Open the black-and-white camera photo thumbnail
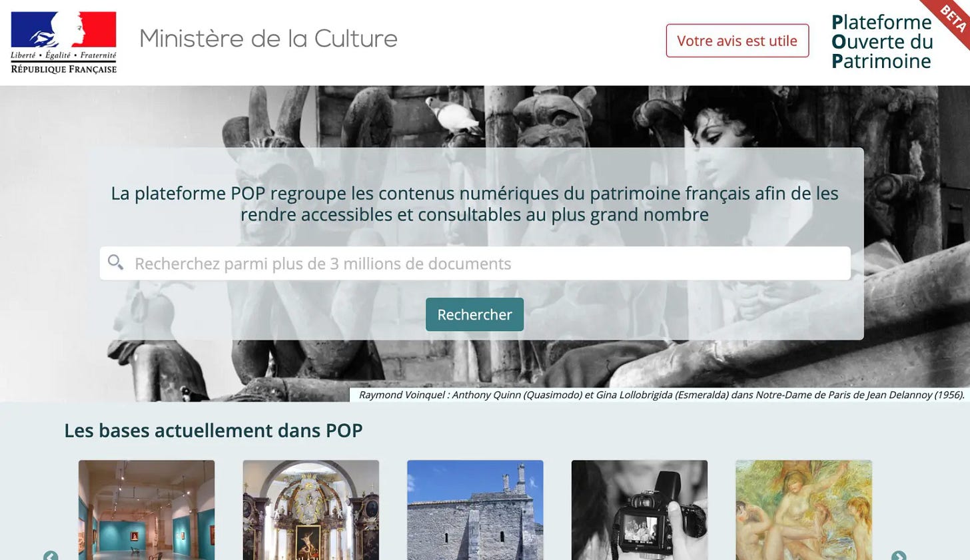The height and width of the screenshot is (560, 970). tap(640, 510)
